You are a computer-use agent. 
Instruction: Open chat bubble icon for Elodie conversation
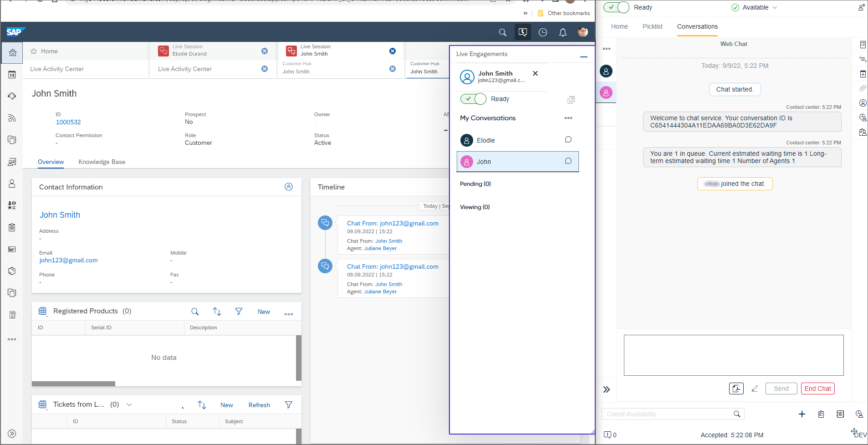click(568, 140)
